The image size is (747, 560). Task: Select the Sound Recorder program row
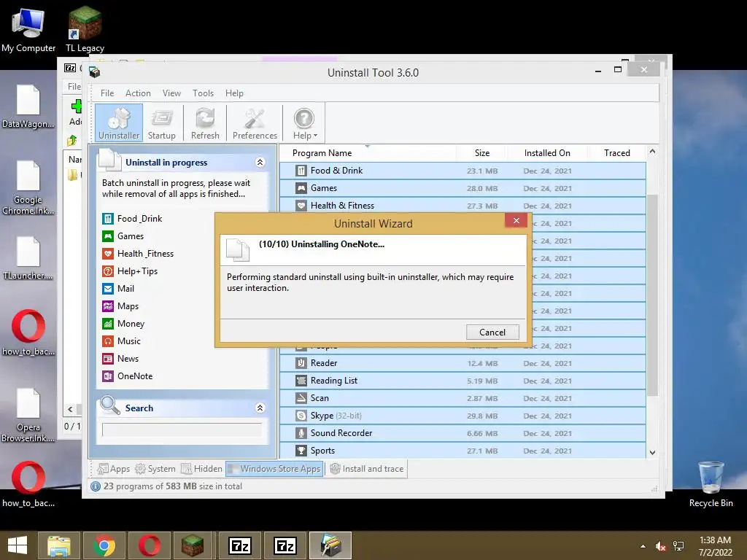click(462, 433)
